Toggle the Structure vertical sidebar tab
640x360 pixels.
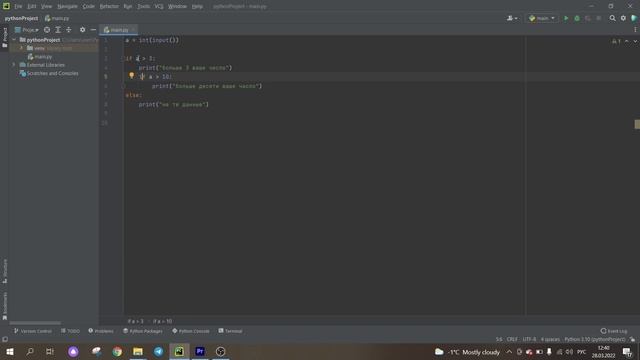[x=5, y=271]
